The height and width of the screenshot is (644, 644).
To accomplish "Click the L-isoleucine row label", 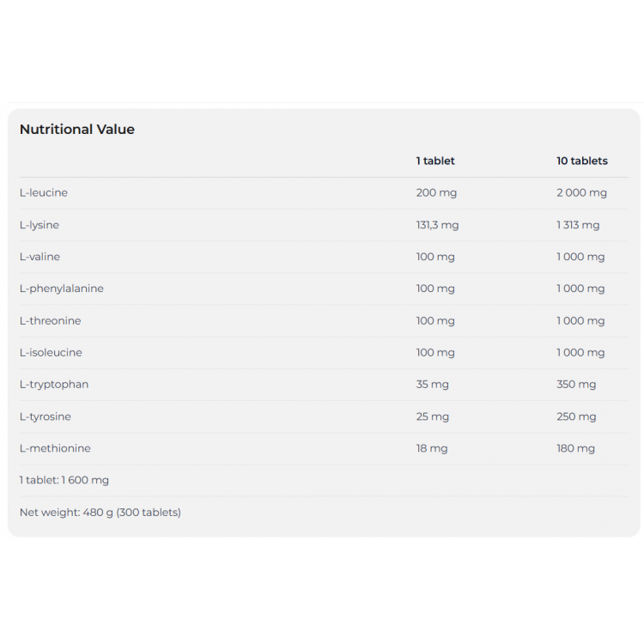I will coord(51,352).
